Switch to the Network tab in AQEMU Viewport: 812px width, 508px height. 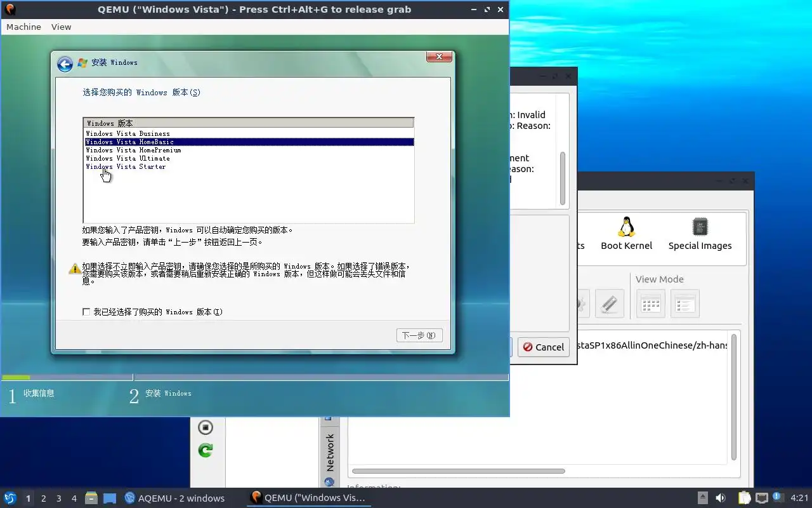[329, 452]
